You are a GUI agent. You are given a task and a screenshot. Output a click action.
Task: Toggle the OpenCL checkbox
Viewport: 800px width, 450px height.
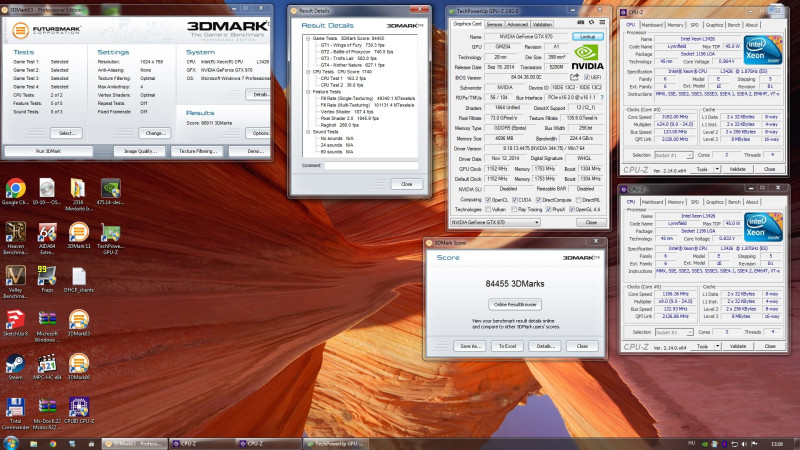pos(488,200)
